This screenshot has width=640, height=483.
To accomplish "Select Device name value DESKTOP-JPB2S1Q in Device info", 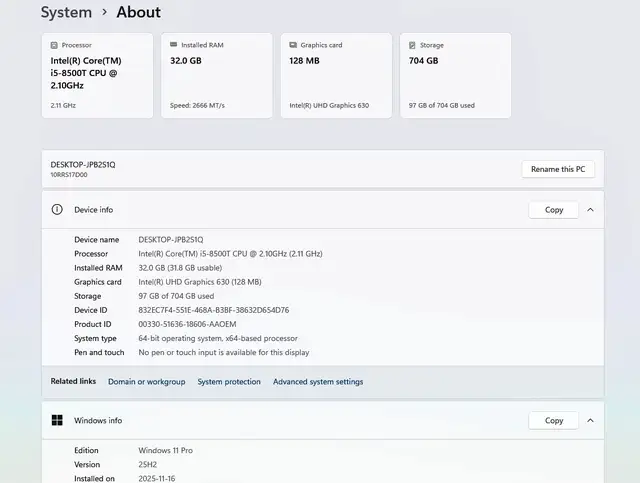I will pos(171,240).
